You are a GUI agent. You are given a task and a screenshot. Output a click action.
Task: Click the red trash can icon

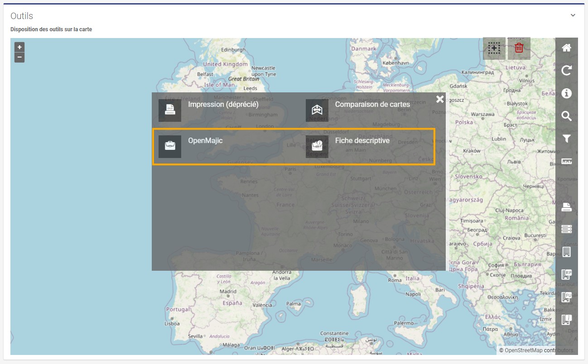pyautogui.click(x=519, y=48)
